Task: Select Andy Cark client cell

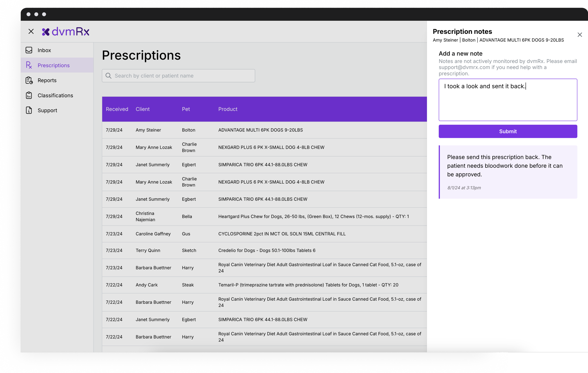Action: click(147, 285)
